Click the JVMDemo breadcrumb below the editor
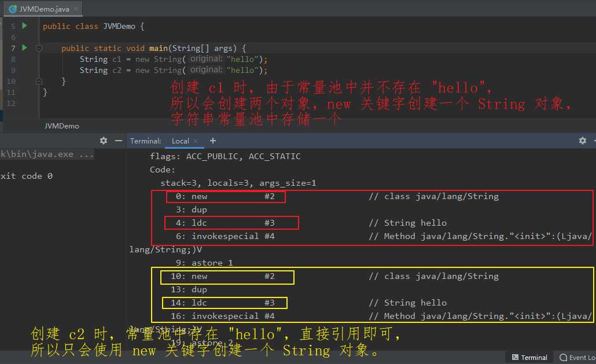The height and width of the screenshot is (364, 596). pos(61,126)
